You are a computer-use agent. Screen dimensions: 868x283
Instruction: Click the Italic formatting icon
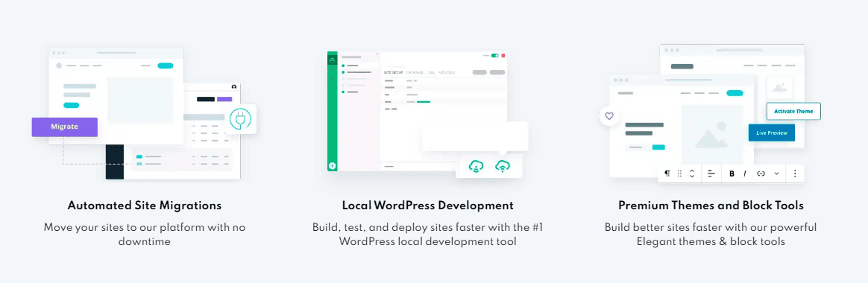[744, 174]
